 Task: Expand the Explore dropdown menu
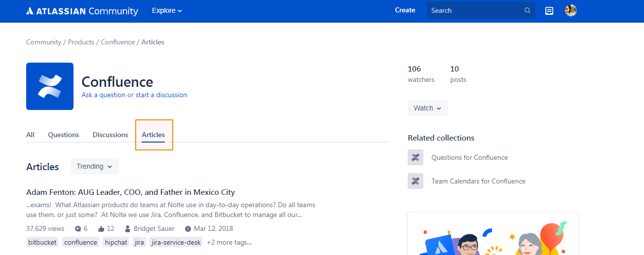click(x=167, y=10)
